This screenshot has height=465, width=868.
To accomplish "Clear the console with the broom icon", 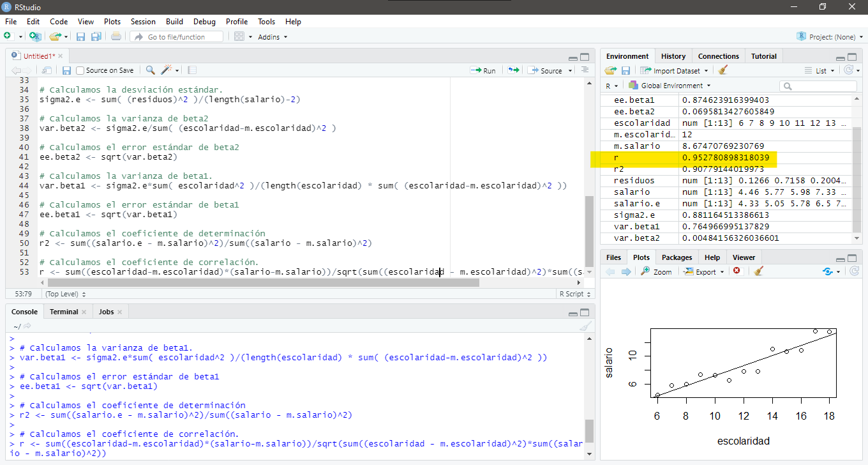I will (x=585, y=326).
